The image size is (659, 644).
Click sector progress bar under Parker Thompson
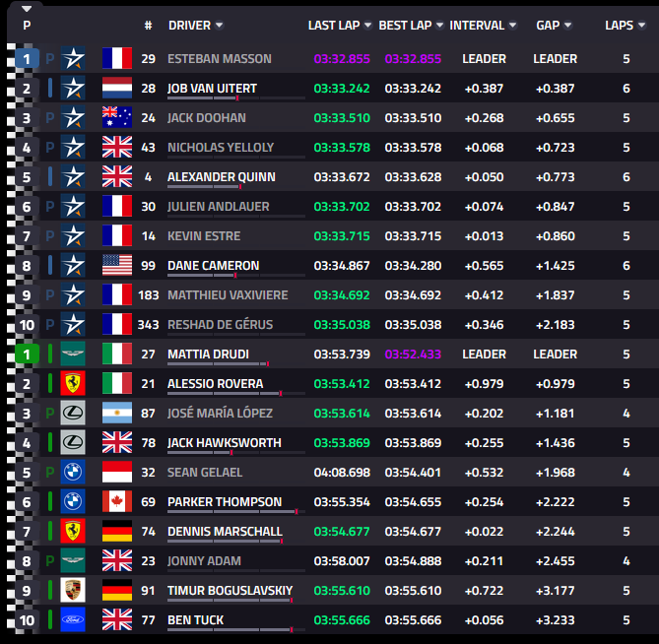236,512
